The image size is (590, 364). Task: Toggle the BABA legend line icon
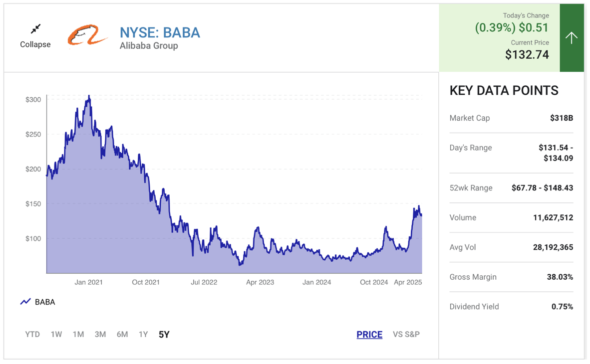(x=25, y=302)
